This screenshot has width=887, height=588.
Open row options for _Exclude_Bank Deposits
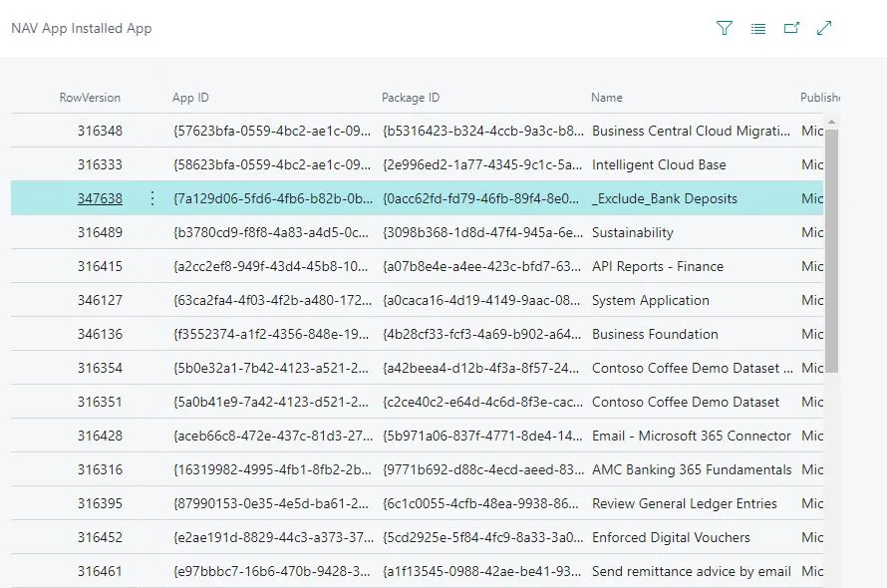point(152,198)
